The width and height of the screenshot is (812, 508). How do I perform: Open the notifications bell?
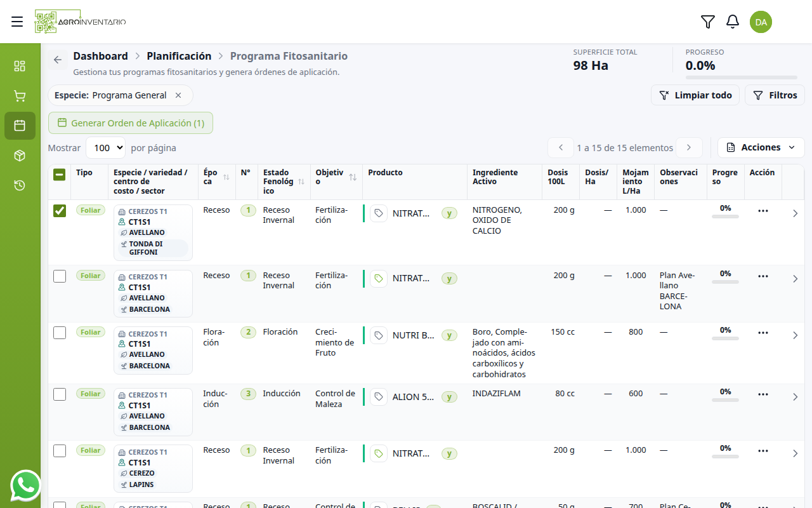733,22
